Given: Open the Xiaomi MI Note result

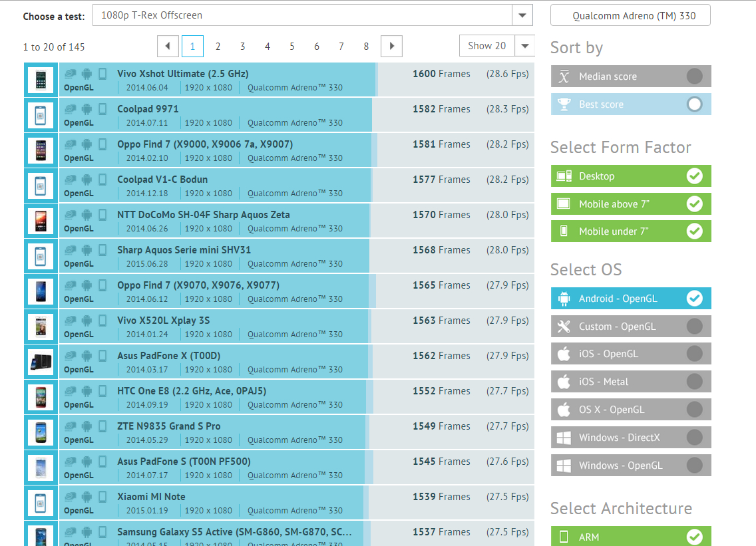Looking at the screenshot, I should [x=151, y=496].
